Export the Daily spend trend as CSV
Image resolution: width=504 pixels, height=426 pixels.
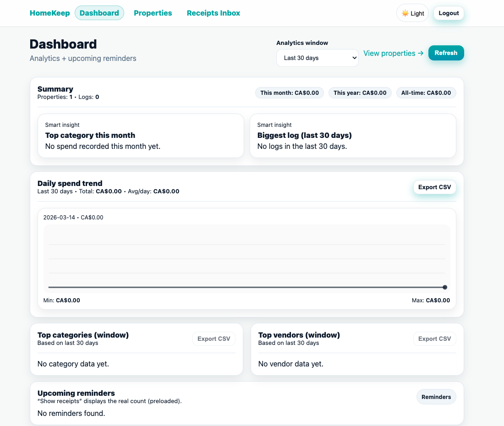point(434,187)
